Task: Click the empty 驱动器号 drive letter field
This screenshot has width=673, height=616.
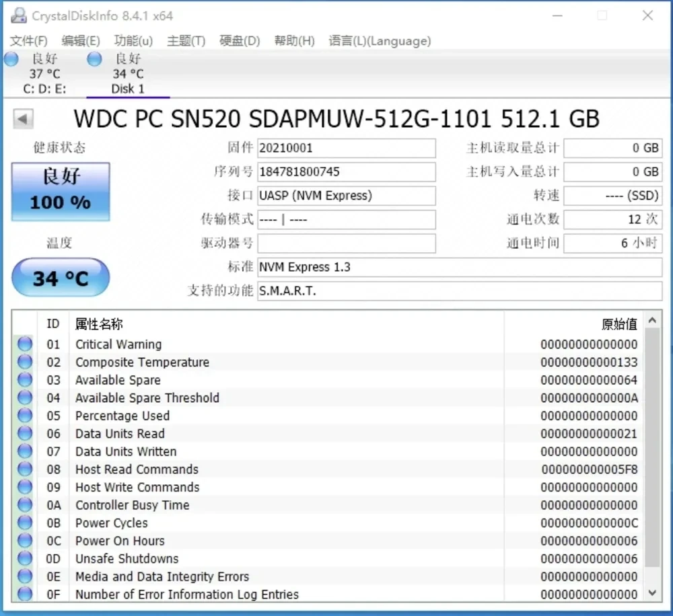Action: point(347,243)
